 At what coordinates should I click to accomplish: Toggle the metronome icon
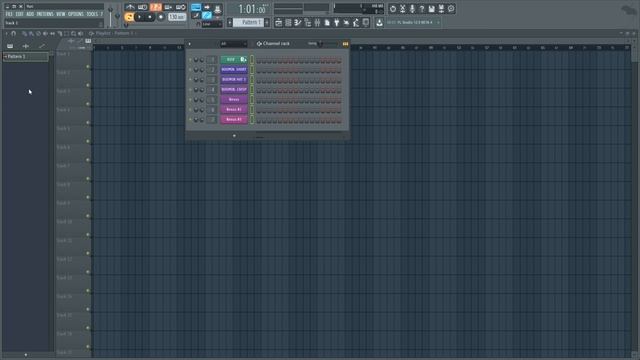130,7
